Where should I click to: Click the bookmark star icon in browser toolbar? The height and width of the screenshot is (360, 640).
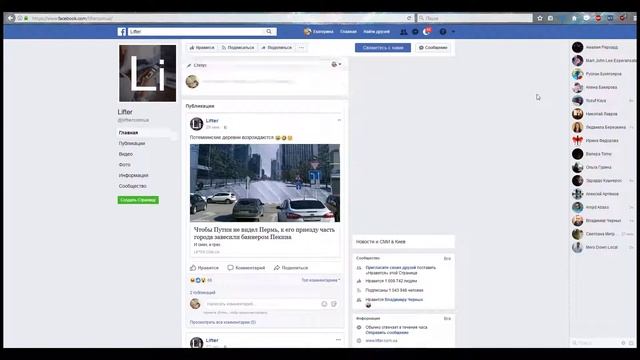[540, 18]
